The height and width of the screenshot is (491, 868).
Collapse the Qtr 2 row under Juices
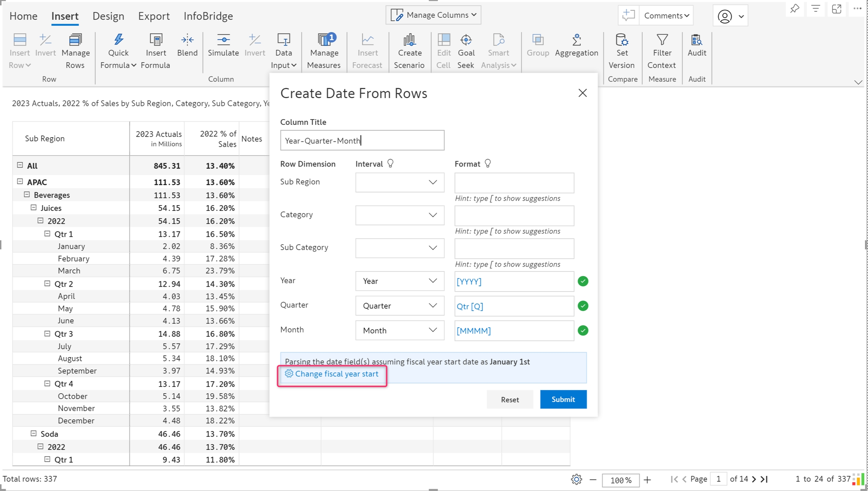point(47,284)
